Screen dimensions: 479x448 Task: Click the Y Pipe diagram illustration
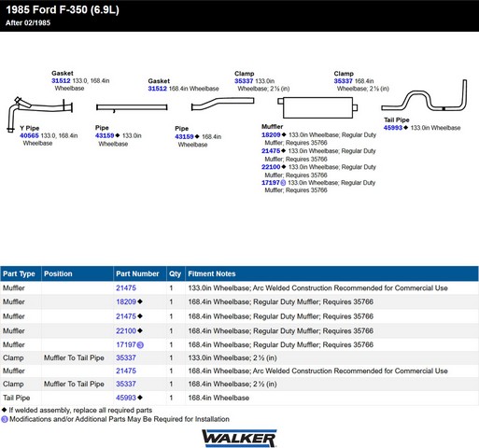click(x=40, y=115)
